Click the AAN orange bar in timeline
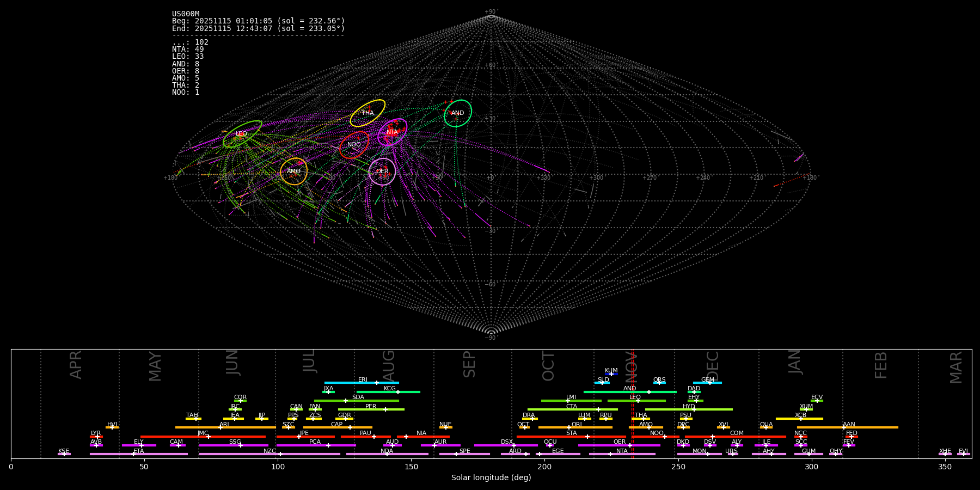This screenshot has height=490, width=980. point(848,427)
